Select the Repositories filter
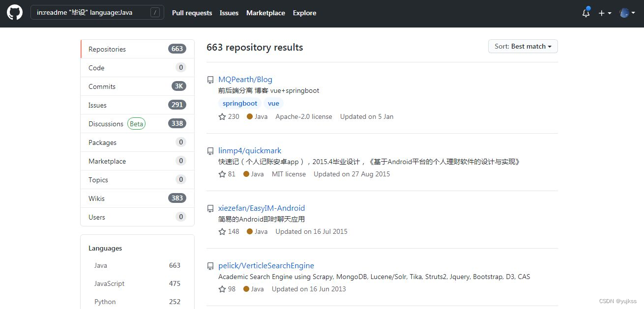This screenshot has width=644, height=309. (137, 49)
